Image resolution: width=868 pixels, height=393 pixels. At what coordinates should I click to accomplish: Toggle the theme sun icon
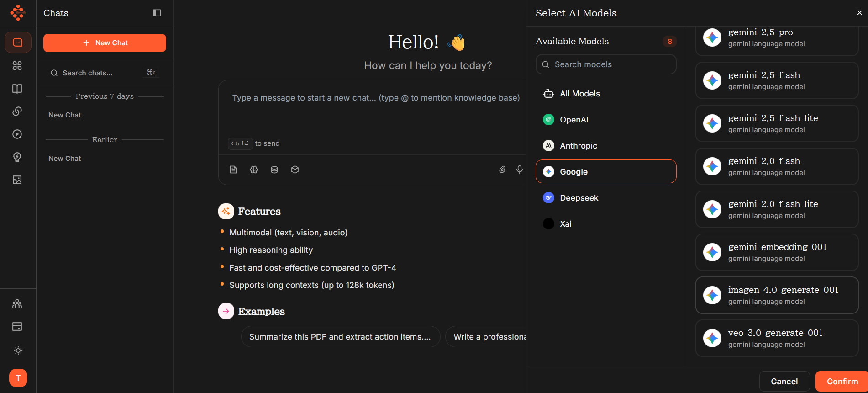point(18,351)
